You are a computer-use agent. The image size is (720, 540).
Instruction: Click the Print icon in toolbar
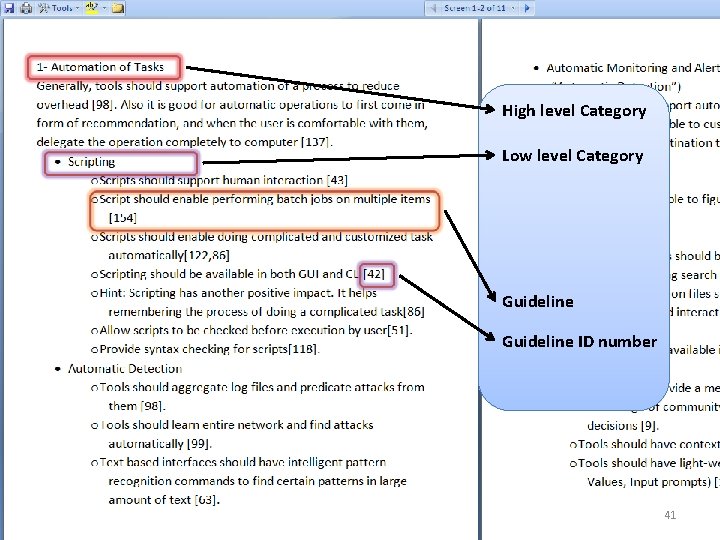pos(26,8)
